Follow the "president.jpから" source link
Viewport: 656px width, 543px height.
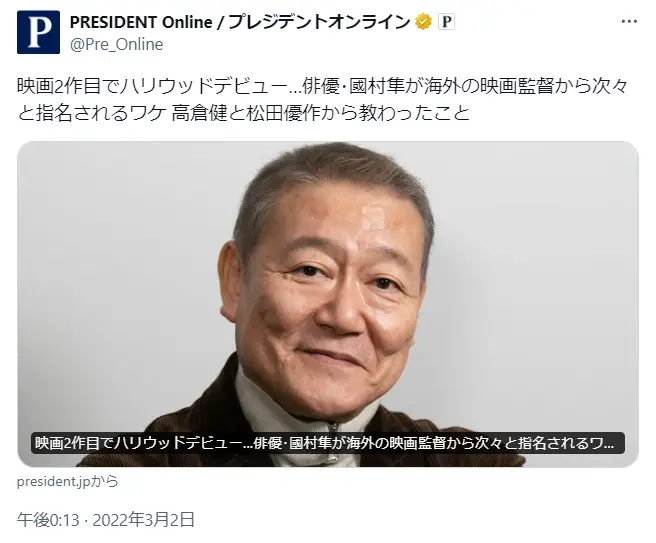67,482
